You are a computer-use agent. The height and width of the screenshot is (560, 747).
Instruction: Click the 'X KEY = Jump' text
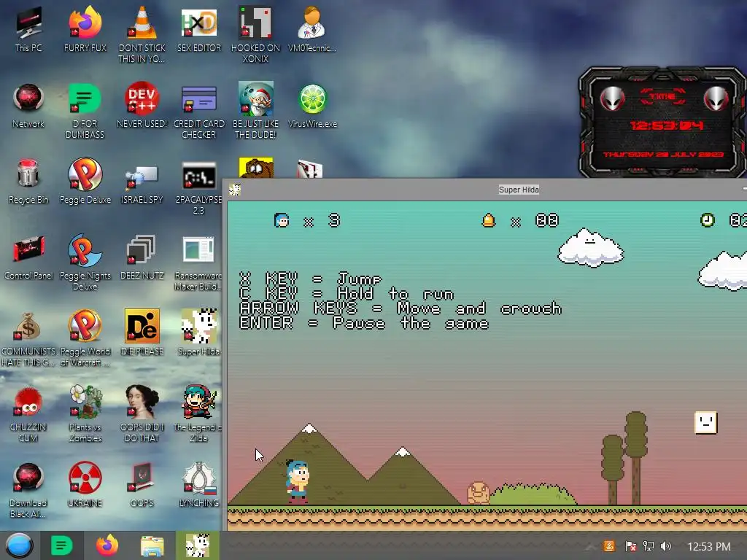311,279
